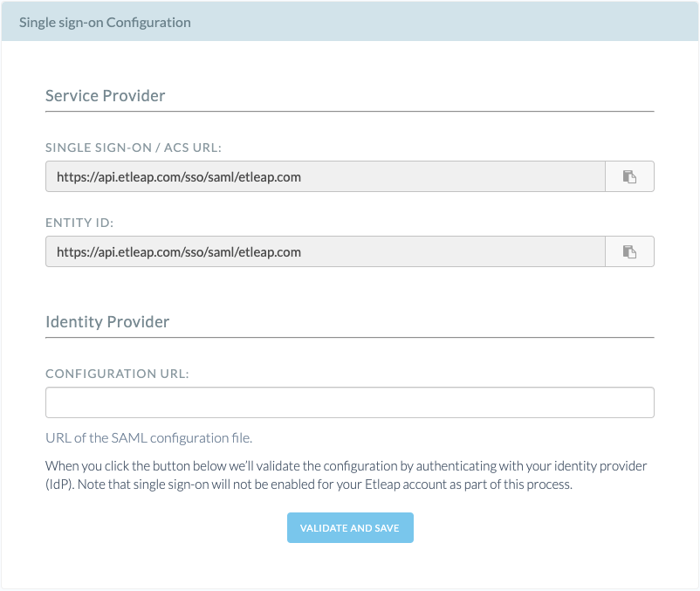The image size is (700, 591).
Task: Click empty panel area below Validate button
Action: (349, 566)
